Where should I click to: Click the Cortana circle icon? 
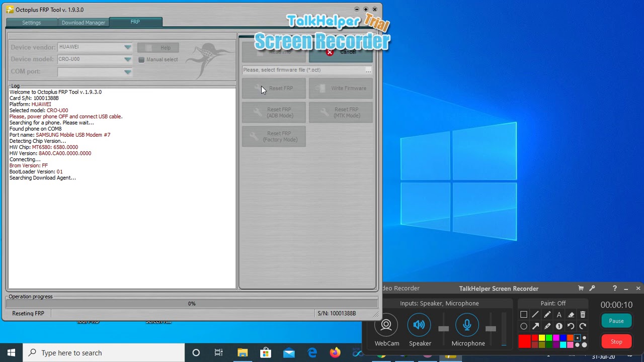(196, 352)
